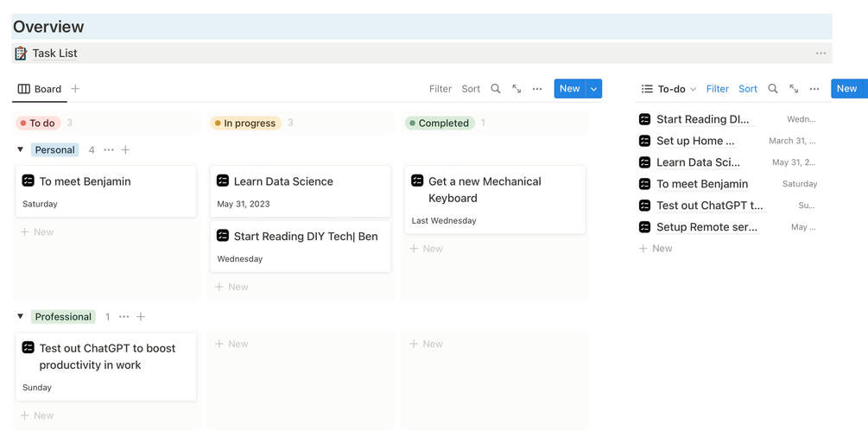Click the expand full-page icon in Board toolbar

(x=516, y=89)
